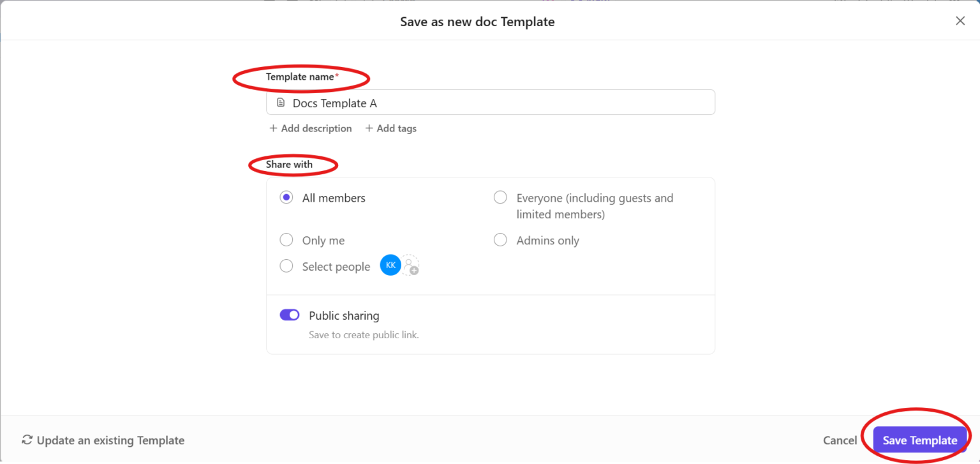Click the document icon inside the template name field

tap(279, 102)
